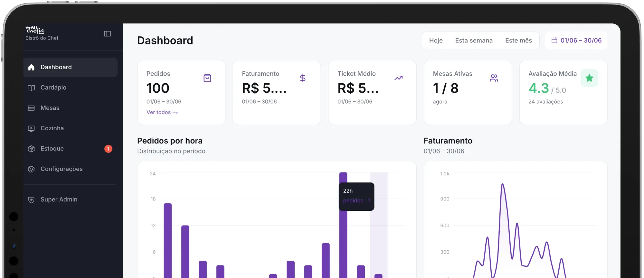Click the Bistrô do Chef restaurant name
644x278 pixels.
click(42, 38)
